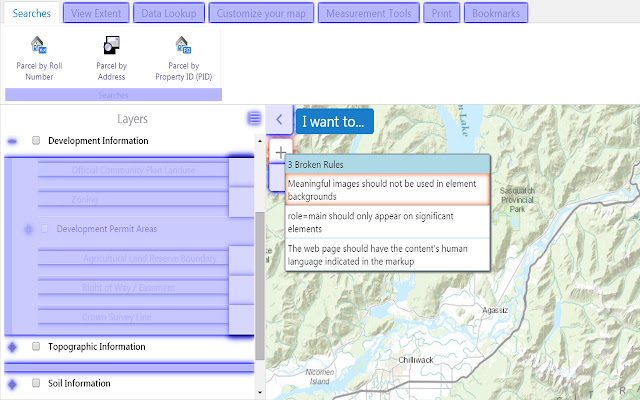Select Official Community Plan Landuse layer
640x400 pixels.
[x=133, y=170]
